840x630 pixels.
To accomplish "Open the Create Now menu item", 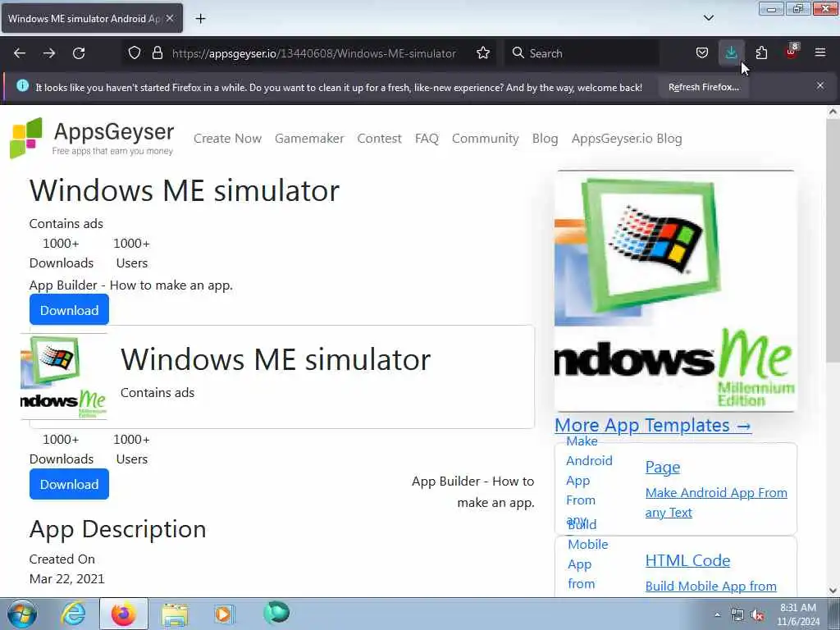I will click(228, 138).
